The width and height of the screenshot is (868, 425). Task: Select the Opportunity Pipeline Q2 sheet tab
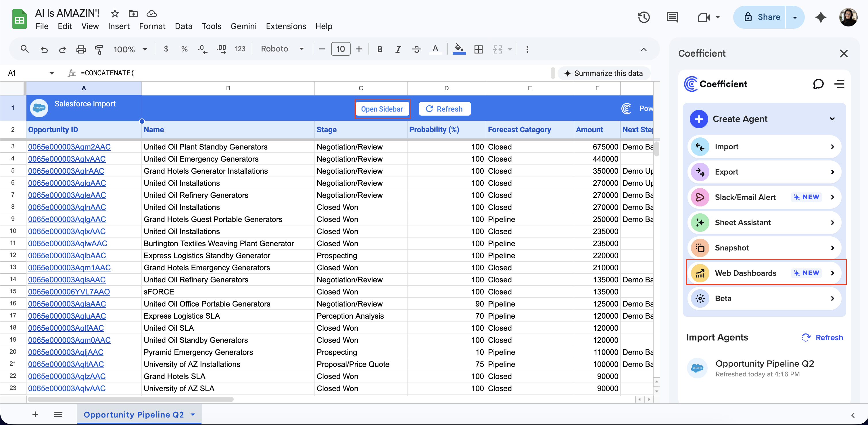click(139, 414)
